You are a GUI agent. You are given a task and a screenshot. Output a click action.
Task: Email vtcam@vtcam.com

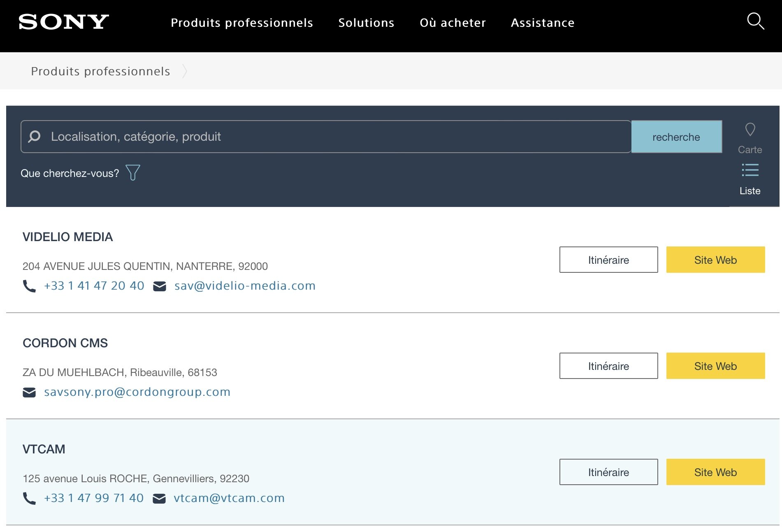click(229, 498)
